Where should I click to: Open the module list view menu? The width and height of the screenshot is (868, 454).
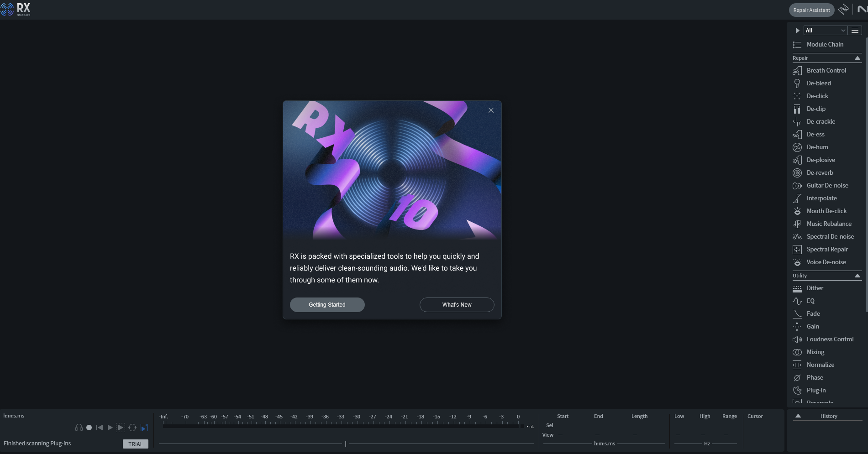pyautogui.click(x=855, y=30)
